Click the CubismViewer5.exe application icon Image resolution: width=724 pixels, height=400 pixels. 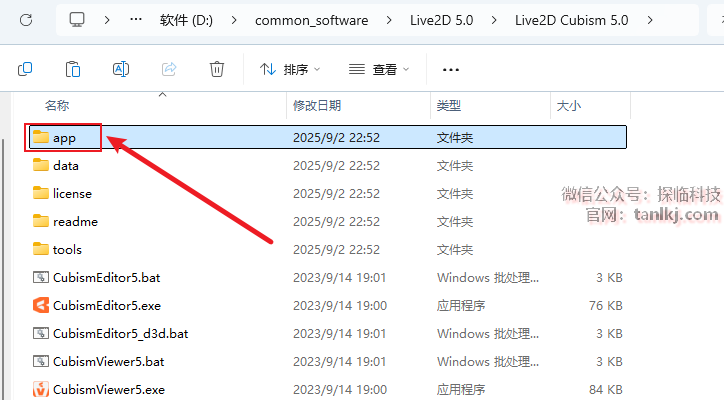[x=41, y=389]
